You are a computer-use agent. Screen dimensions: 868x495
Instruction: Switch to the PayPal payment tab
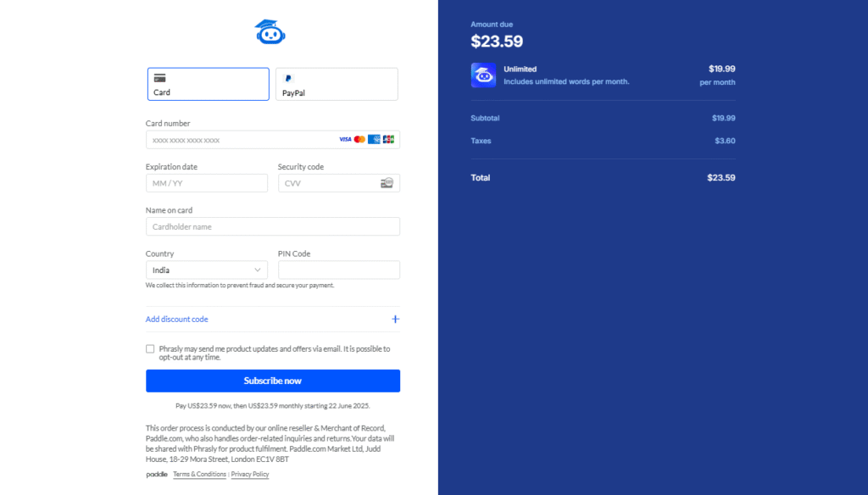click(337, 84)
